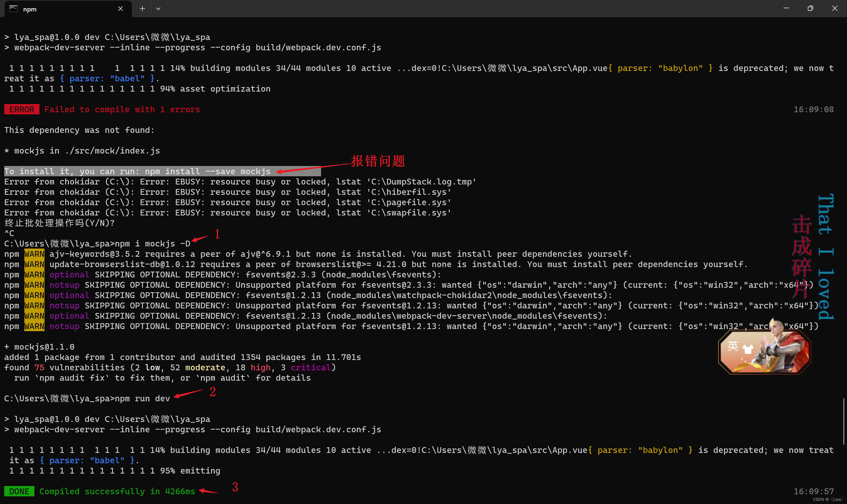Click a yellow WARN label in npm output
Image resolution: width=847 pixels, height=504 pixels.
coord(34,254)
